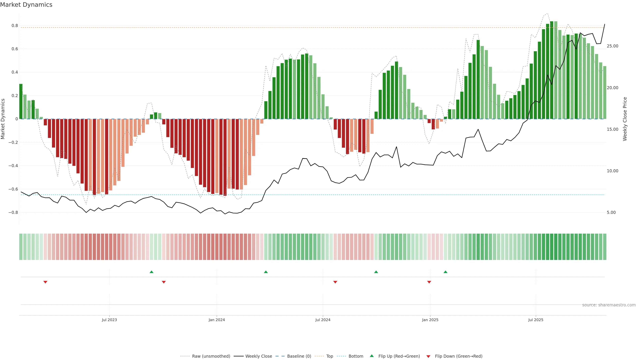644x362 pixels.
Task: Click the red flip-down marker near July 2024
Action: coord(335,282)
